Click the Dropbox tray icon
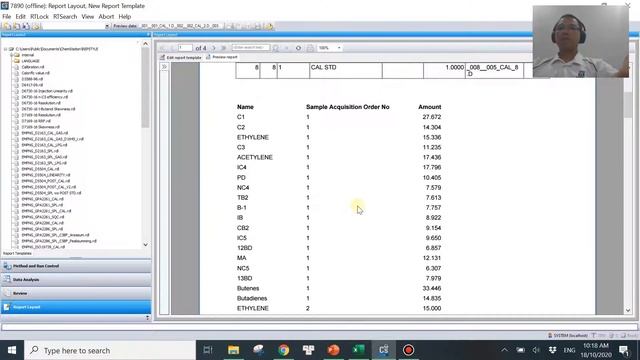640x360 pixels. (552, 350)
